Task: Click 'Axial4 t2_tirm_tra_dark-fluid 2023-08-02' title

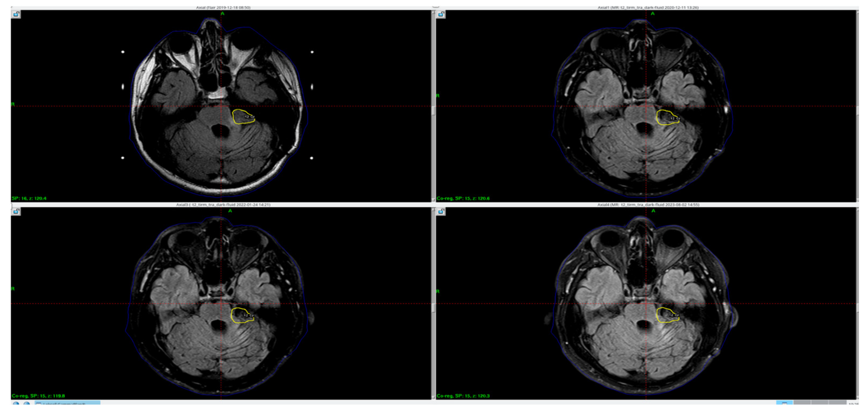Action: (x=648, y=204)
